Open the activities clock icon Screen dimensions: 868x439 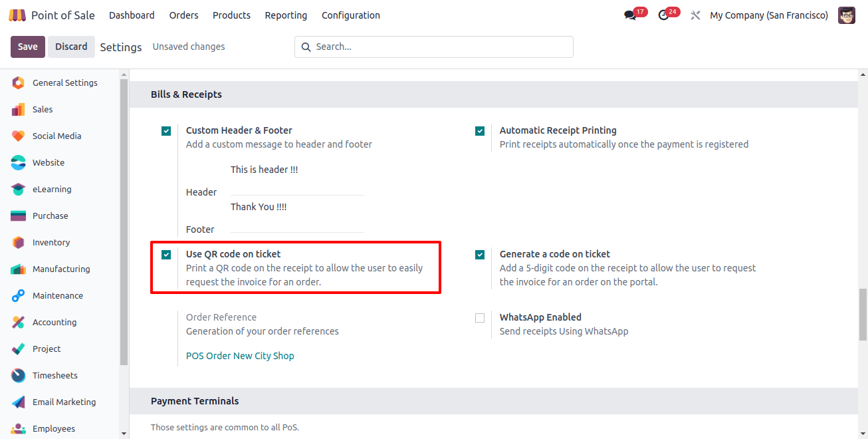663,15
